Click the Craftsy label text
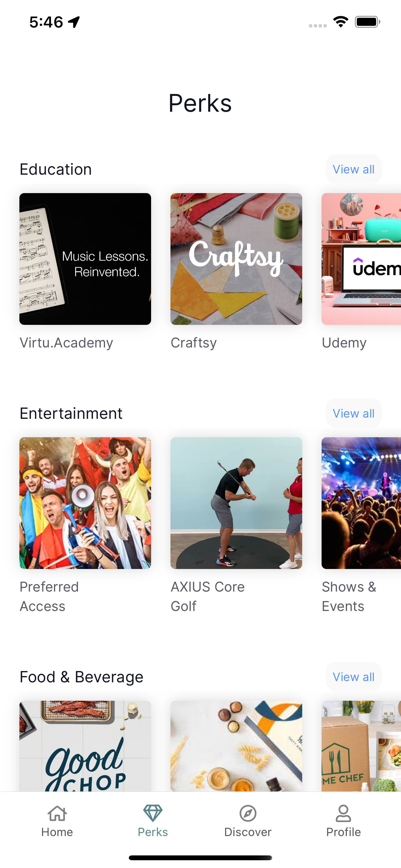 [194, 343]
